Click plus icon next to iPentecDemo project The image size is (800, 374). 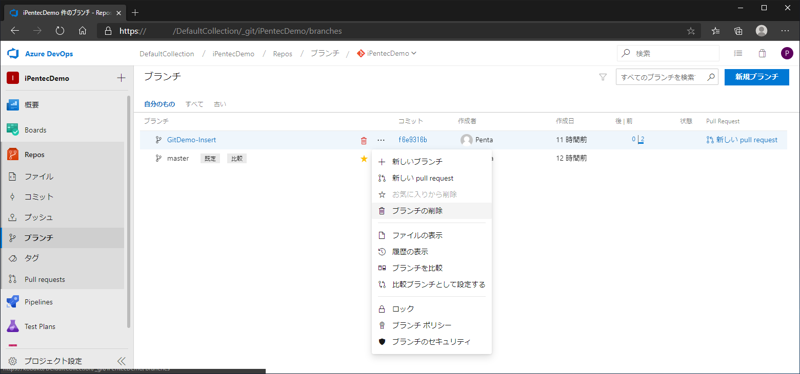(x=121, y=78)
